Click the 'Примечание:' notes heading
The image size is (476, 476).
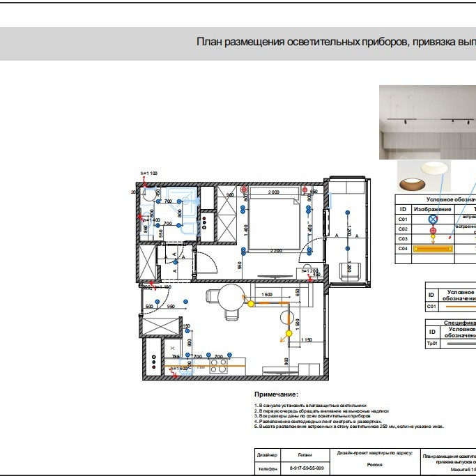click(x=275, y=394)
